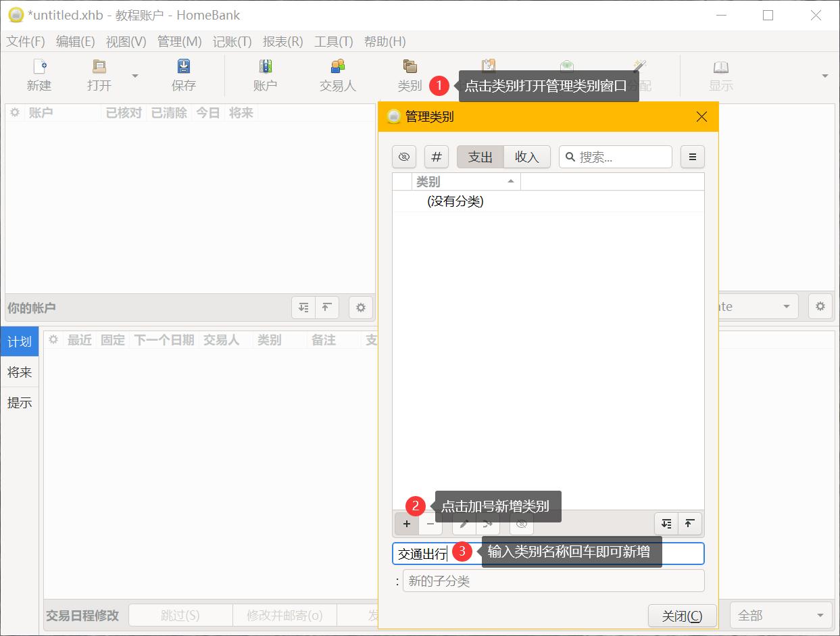Click the 跳过 button
Viewport: 840px width, 636px height.
coord(180,615)
